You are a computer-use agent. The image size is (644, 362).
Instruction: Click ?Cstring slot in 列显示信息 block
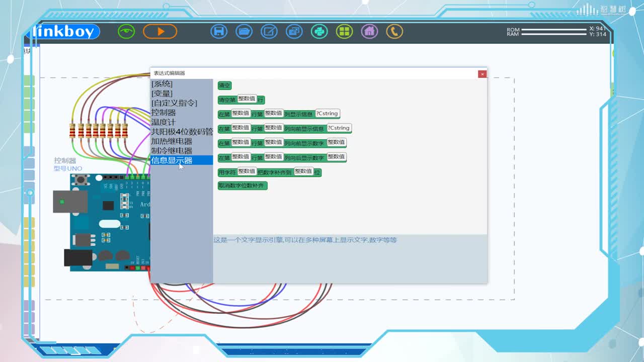[x=328, y=113]
